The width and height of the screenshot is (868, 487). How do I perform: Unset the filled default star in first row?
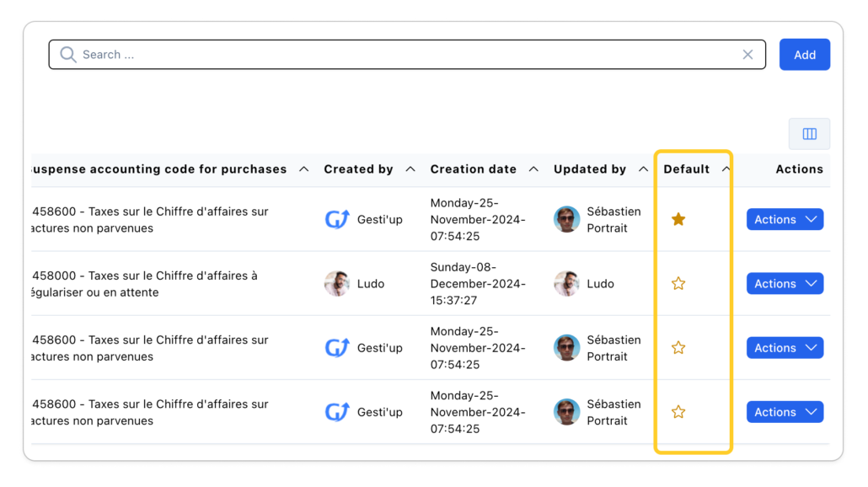[x=678, y=220]
